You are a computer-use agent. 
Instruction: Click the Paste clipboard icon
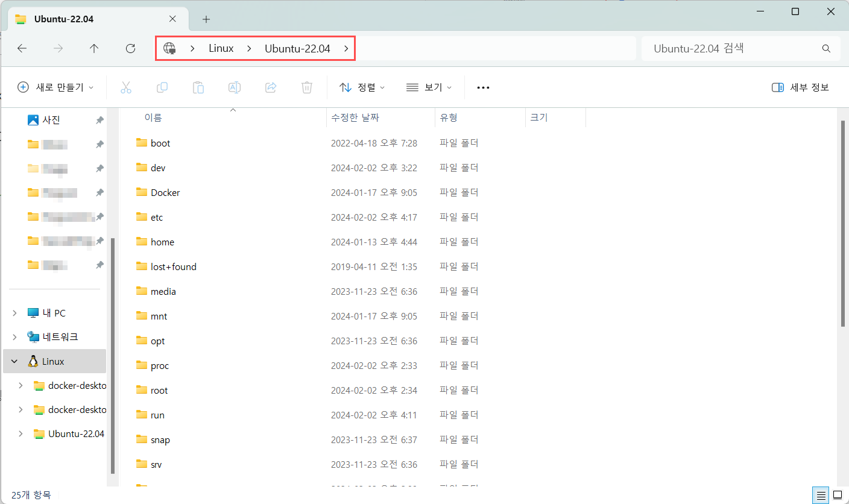click(198, 87)
